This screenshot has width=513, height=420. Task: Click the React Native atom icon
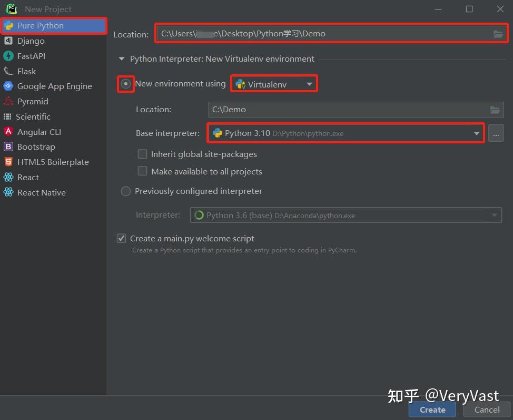click(x=8, y=192)
